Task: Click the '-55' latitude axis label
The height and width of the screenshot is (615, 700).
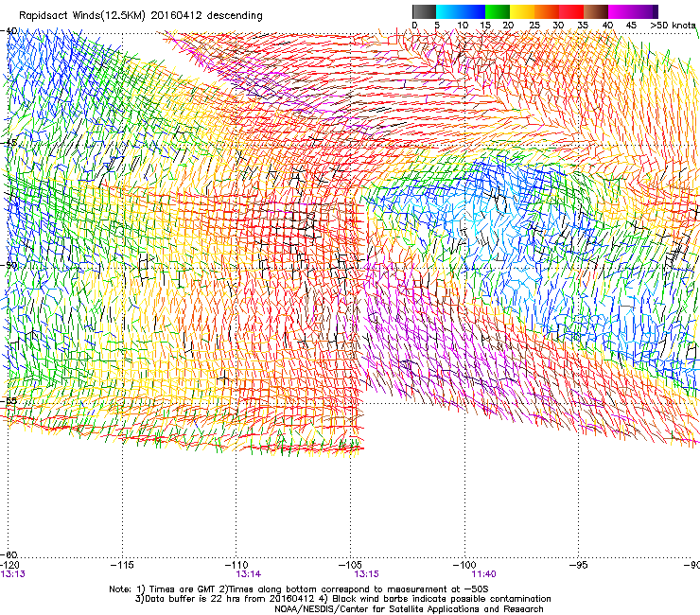Action: click(9, 400)
